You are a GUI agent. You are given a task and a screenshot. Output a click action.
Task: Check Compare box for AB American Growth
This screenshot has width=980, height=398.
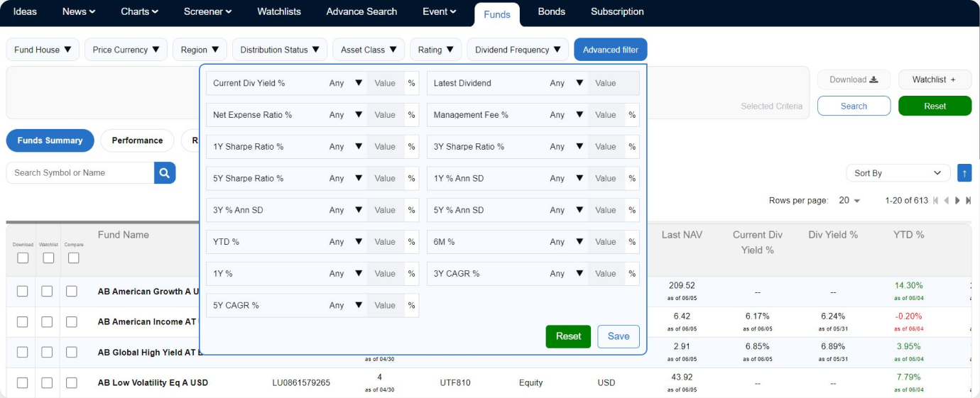pyautogui.click(x=72, y=292)
